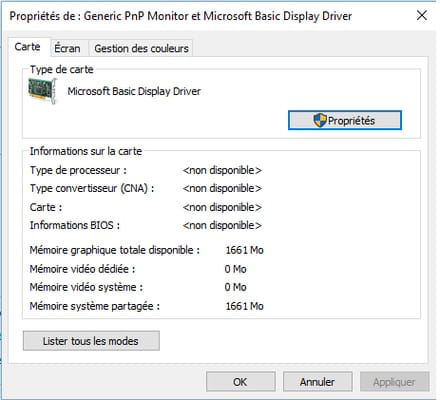The image size is (440, 400).
Task: Click the Mémoire vidéo système value
Action: (235, 287)
